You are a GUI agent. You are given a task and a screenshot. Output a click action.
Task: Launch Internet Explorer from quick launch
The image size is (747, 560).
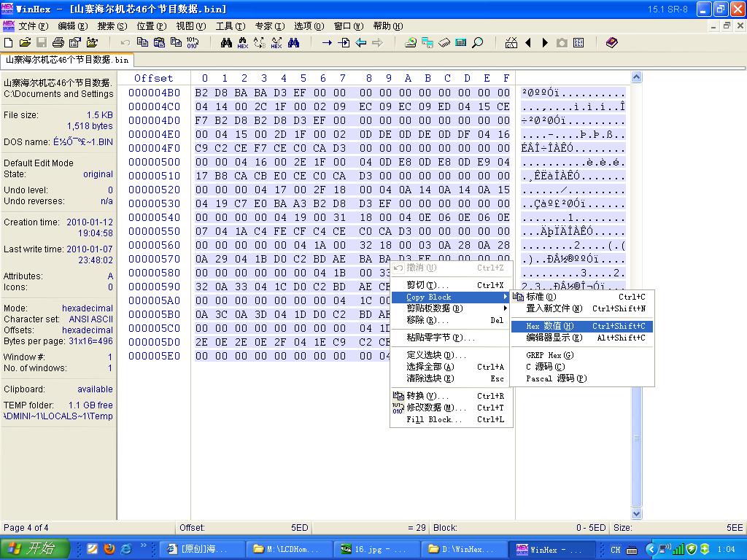pos(126,549)
